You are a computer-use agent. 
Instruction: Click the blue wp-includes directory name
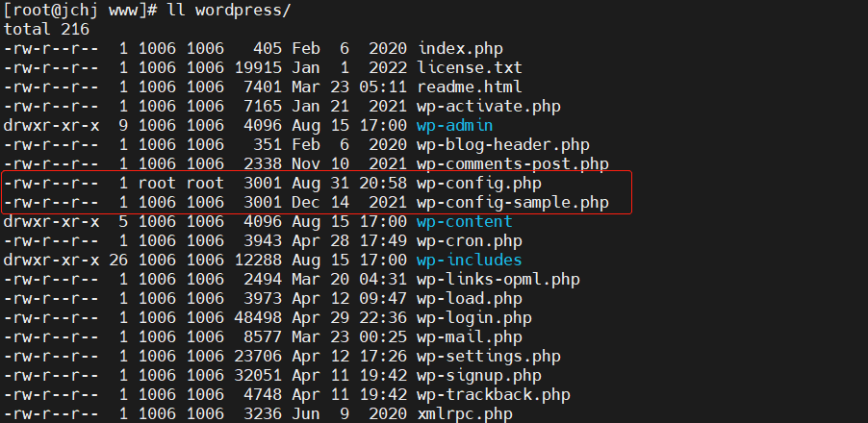470,260
